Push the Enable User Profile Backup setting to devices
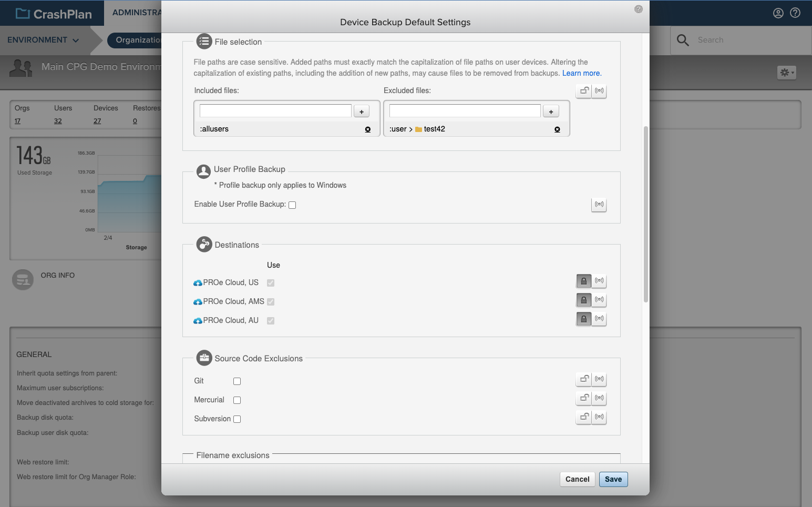Screen dimensions: 812x507 coord(599,205)
